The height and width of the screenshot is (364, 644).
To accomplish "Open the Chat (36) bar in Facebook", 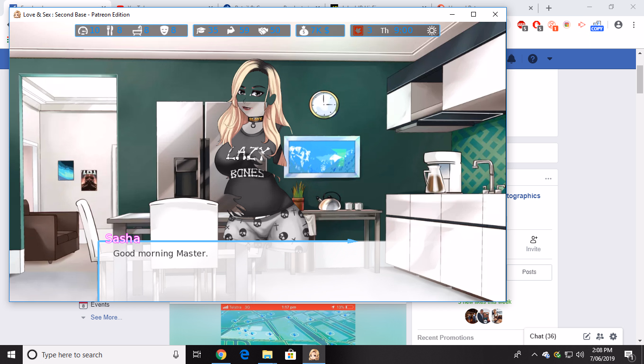I will click(x=543, y=336).
